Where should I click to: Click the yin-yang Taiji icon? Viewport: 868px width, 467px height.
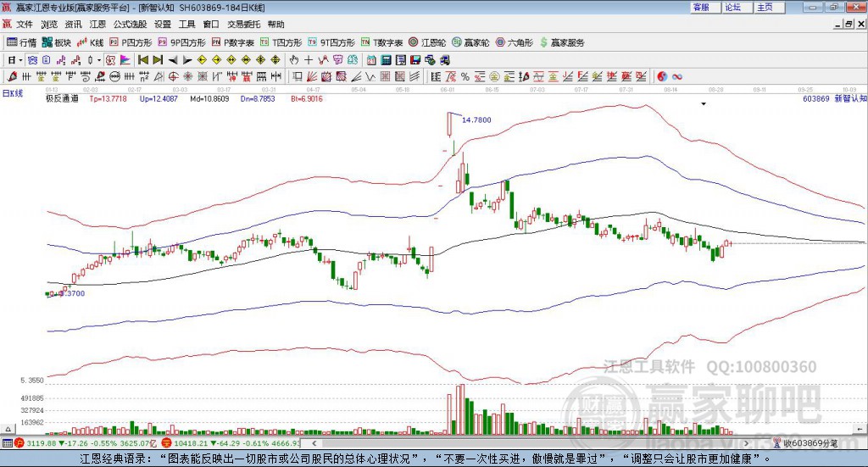pos(662,76)
